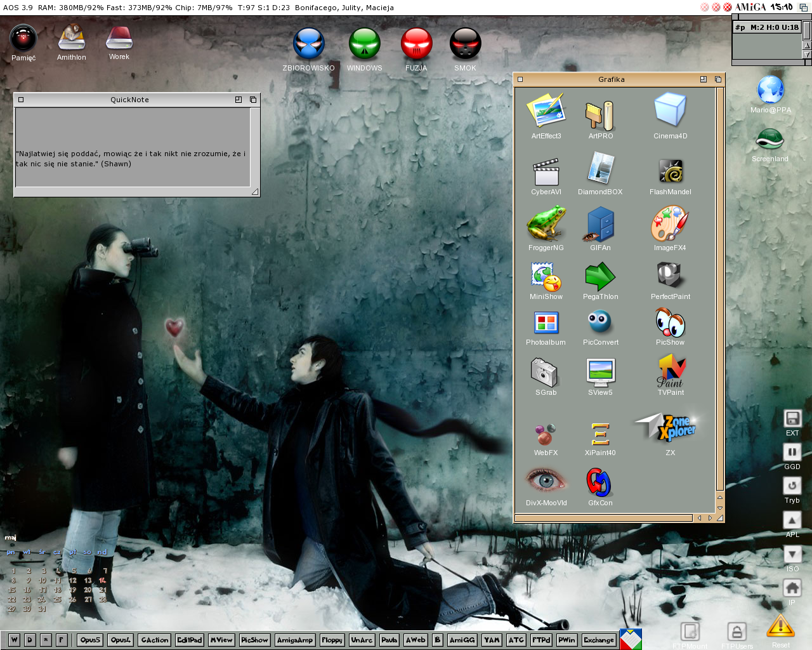The image size is (812, 650).
Task: Click the EditPad dock button
Action: [x=190, y=640]
